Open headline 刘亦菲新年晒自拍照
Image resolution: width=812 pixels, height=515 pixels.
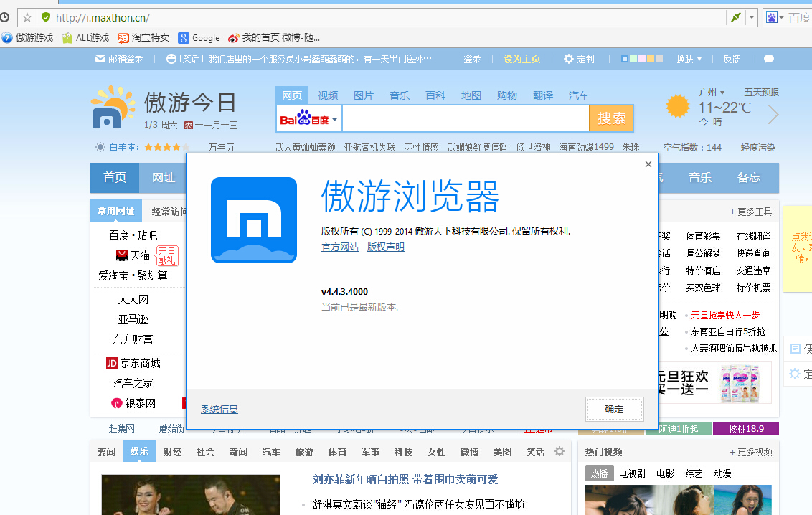(405, 479)
